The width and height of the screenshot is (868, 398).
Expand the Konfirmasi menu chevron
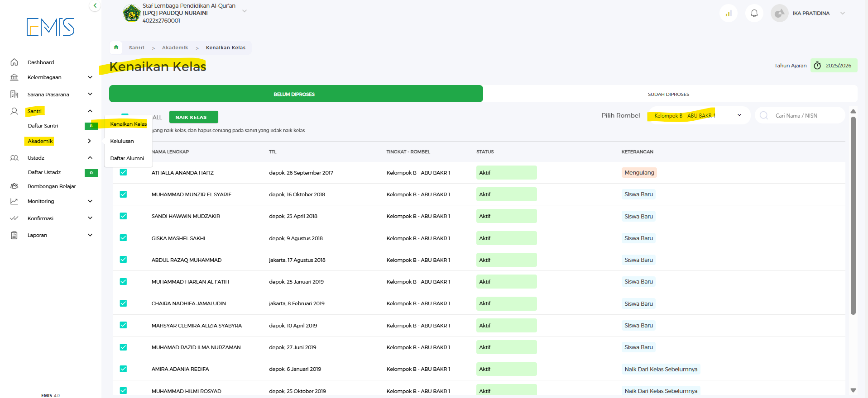(90, 218)
